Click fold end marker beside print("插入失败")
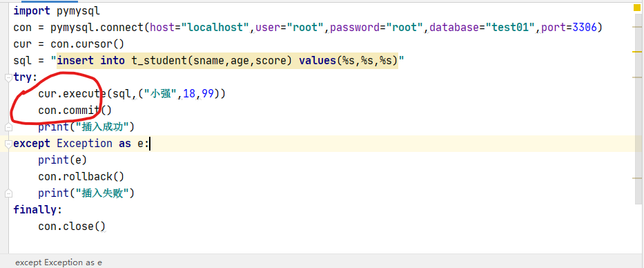The width and height of the screenshot is (644, 268). coord(8,193)
